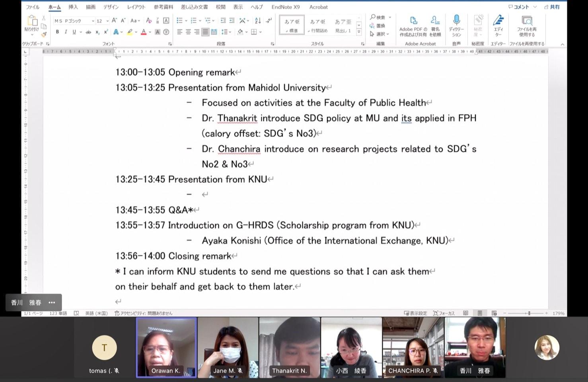Increase the paragraph indent
Image resolution: width=588 pixels, height=382 pixels.
pos(232,20)
